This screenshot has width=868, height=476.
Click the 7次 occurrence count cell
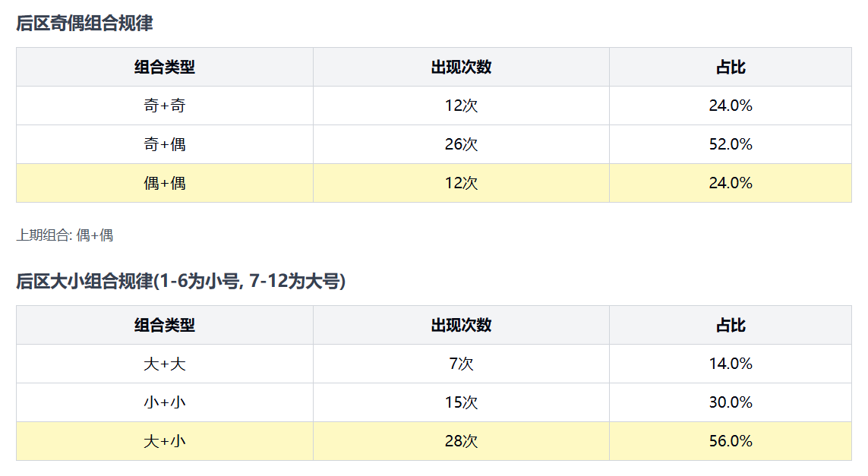point(461,364)
